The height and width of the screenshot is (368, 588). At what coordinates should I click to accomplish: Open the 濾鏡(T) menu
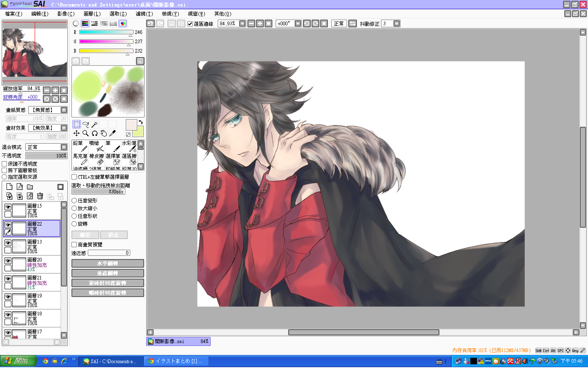(144, 14)
